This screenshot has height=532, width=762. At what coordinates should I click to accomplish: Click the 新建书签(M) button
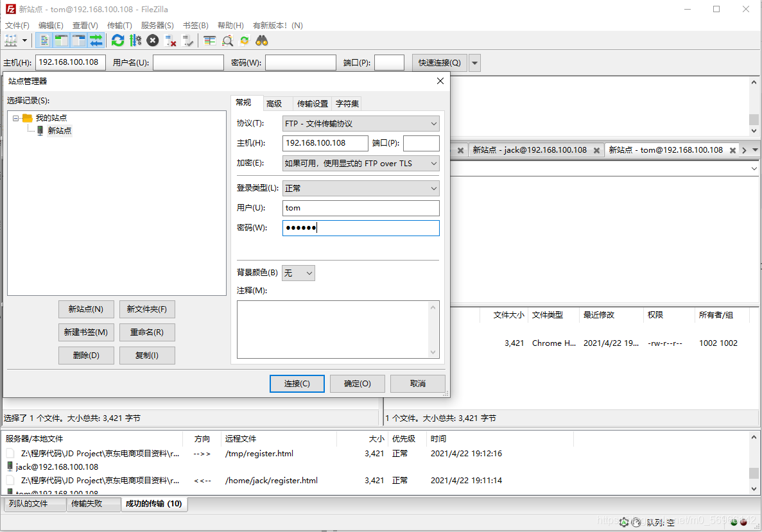(x=86, y=332)
